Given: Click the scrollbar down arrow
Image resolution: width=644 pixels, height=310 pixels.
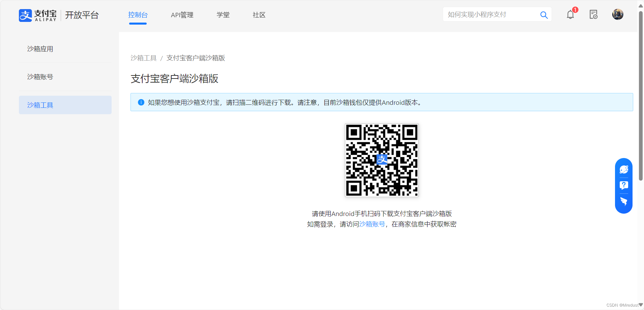Looking at the screenshot, I should [x=641, y=305].
